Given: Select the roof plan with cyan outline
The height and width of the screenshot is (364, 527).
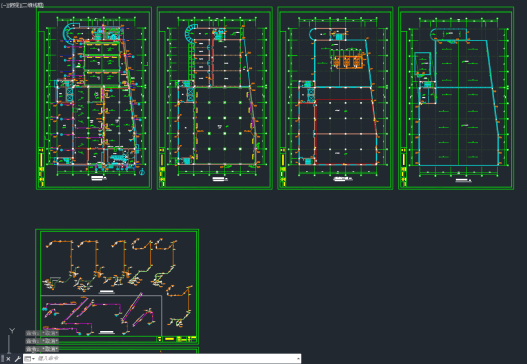Looking at the screenshot, I should point(456,98).
